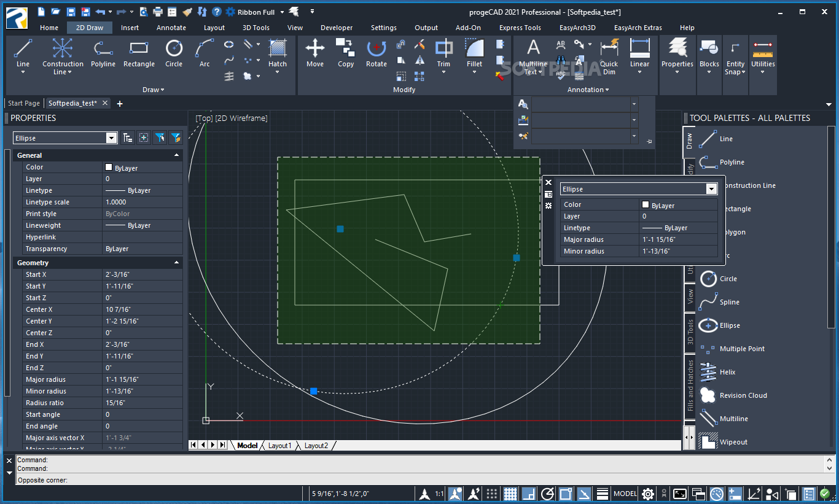Switch to the Layout1 tab
839x504 pixels.
click(279, 446)
